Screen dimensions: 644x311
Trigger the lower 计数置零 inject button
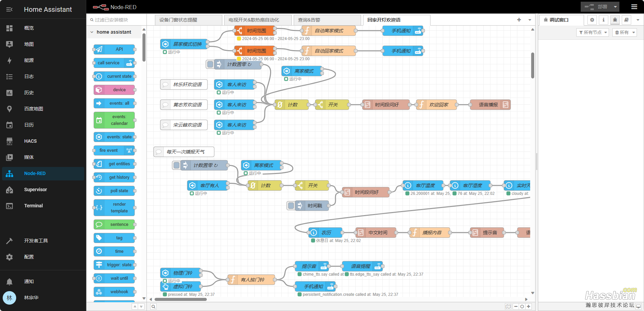coord(176,165)
